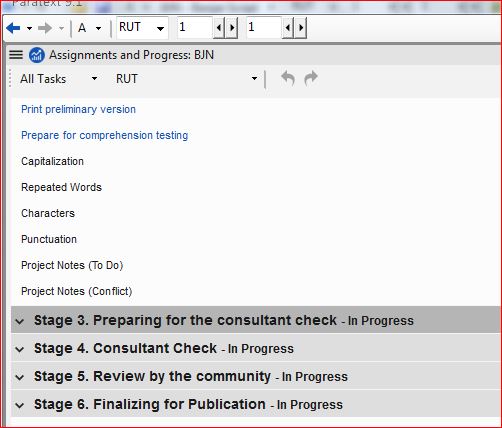Viewport: 502px width, 428px height.
Task: Click the redo arrow icon
Action: tap(311, 79)
